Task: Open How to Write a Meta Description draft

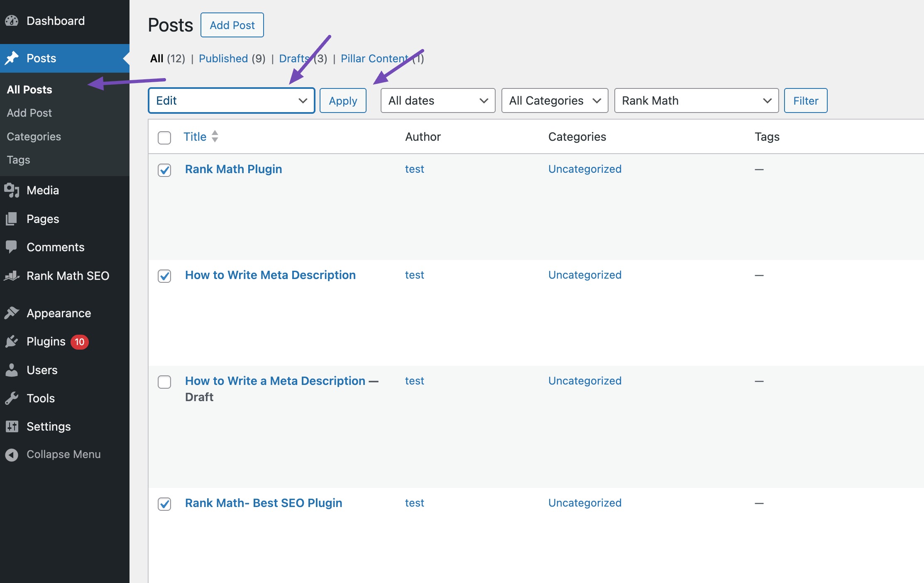Action: (275, 381)
